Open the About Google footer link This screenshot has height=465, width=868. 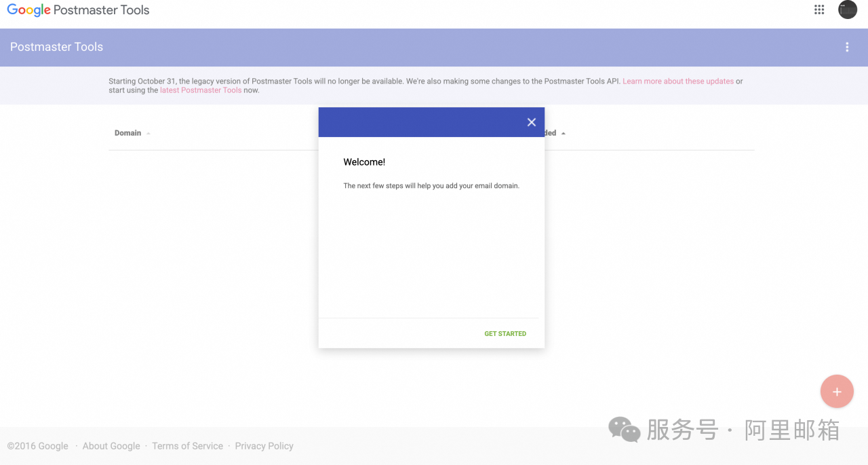point(111,446)
